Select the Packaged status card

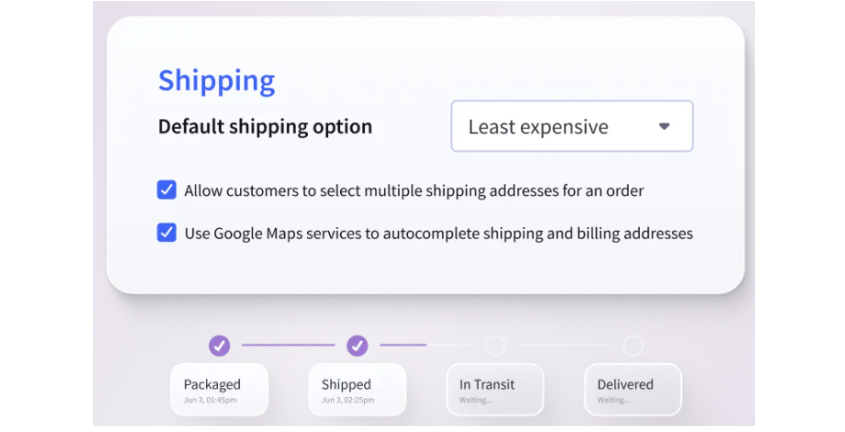pos(219,389)
